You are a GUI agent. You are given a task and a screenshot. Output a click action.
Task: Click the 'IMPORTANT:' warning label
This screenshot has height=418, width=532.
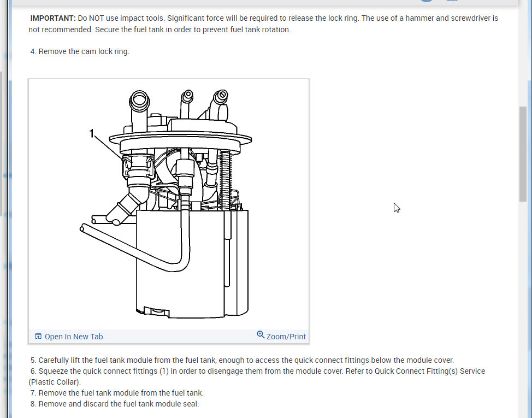pyautogui.click(x=53, y=19)
